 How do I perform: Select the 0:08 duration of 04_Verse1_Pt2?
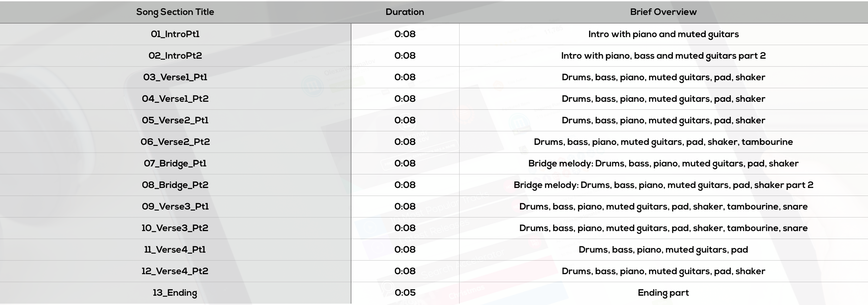tap(405, 99)
